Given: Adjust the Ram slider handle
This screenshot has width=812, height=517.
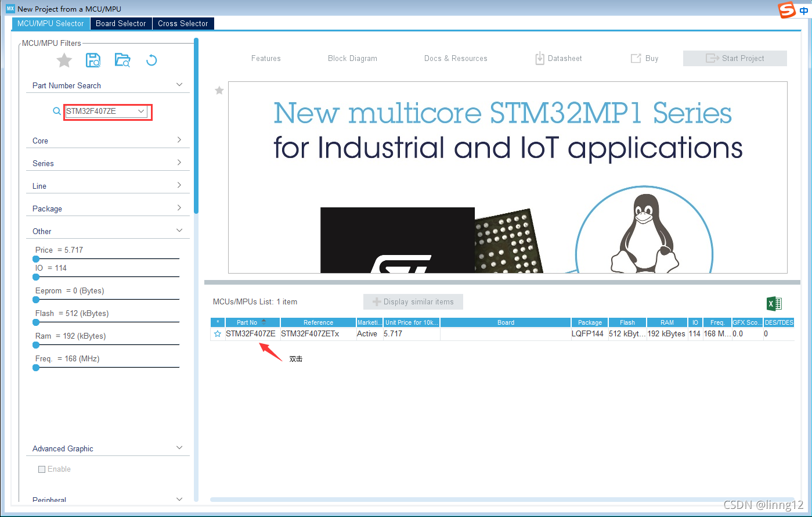Looking at the screenshot, I should coord(36,344).
